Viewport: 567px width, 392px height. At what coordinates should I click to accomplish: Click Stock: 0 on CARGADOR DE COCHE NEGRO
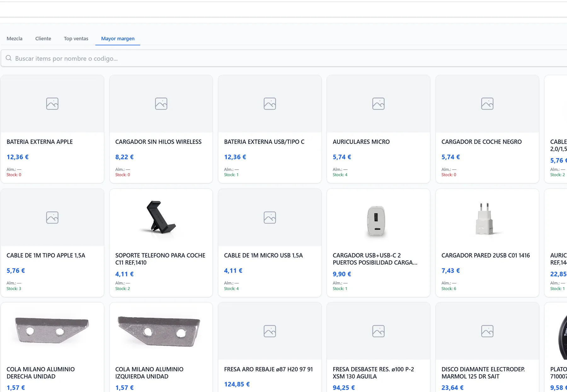coord(449,175)
